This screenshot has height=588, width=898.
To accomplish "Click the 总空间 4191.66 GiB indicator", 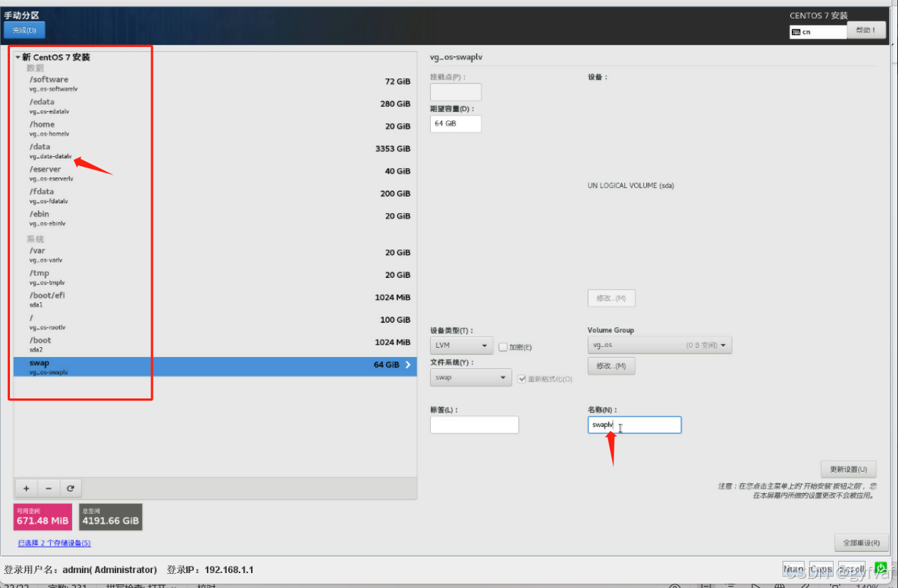I will click(x=111, y=517).
